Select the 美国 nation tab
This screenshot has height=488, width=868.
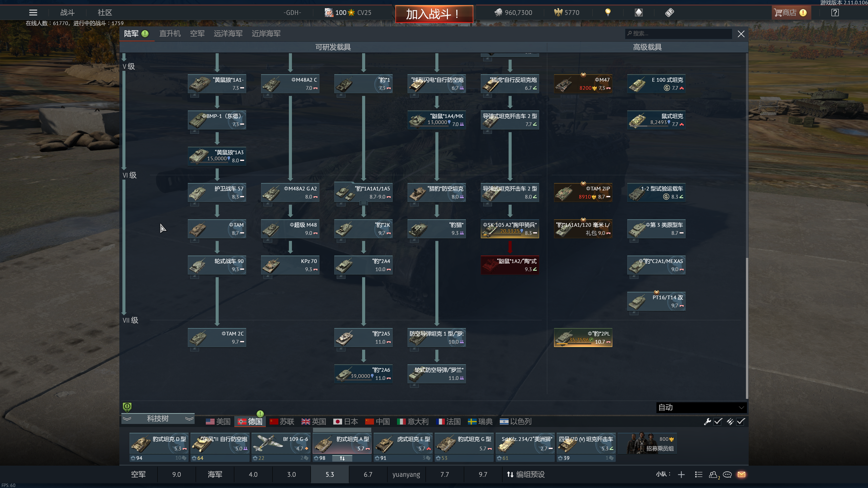[218, 422]
